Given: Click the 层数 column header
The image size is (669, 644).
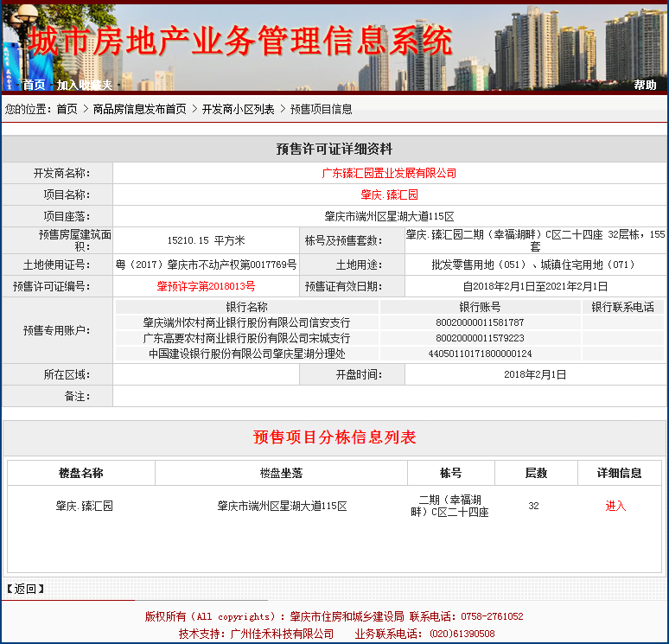Looking at the screenshot, I should tap(536, 473).
